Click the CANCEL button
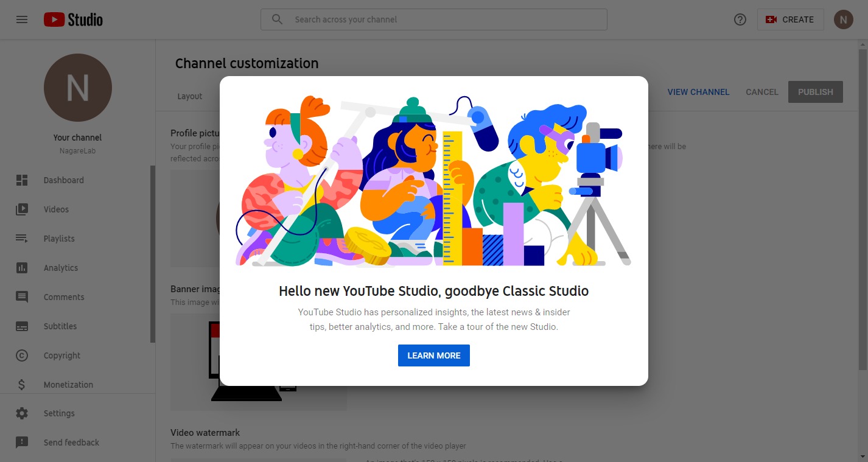This screenshot has height=462, width=868. [x=762, y=92]
